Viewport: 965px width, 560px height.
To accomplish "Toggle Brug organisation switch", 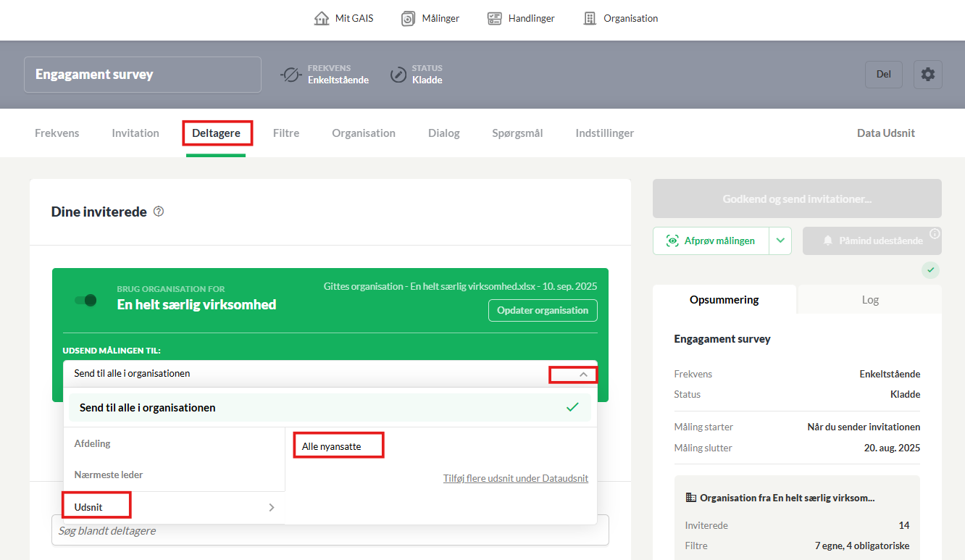I will [x=85, y=300].
